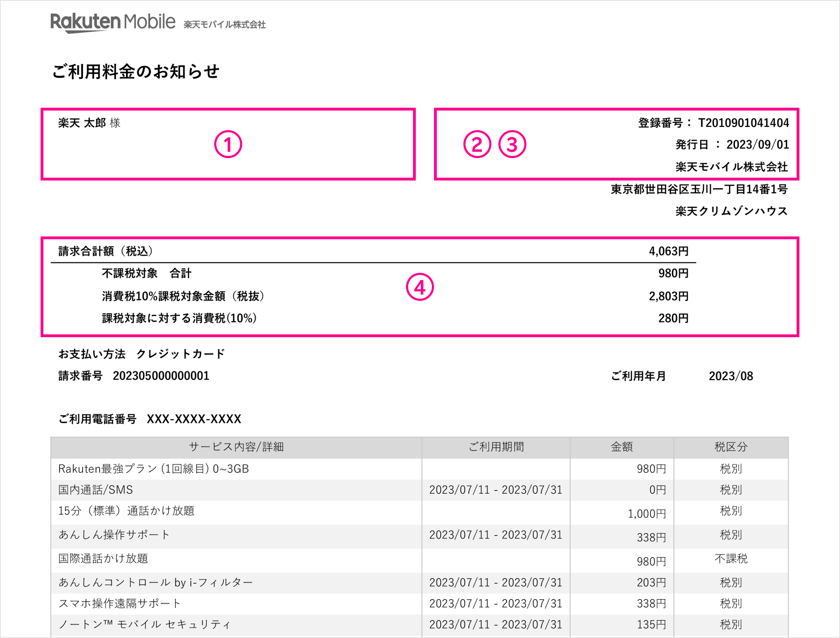Image resolution: width=840 pixels, height=638 pixels.
Task: Click the usage month 2023/08
Action: click(x=731, y=376)
